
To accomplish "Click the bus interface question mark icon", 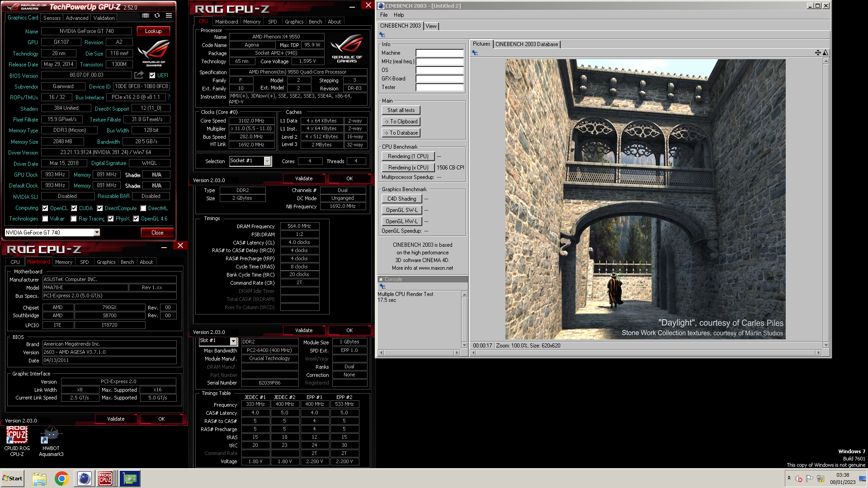I will pos(169,97).
